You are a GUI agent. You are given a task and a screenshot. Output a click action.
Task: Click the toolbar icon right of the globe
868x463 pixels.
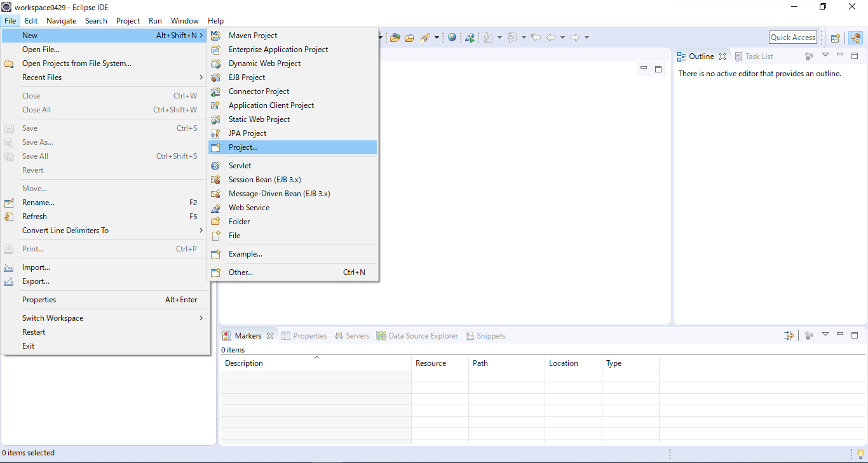pyautogui.click(x=470, y=37)
